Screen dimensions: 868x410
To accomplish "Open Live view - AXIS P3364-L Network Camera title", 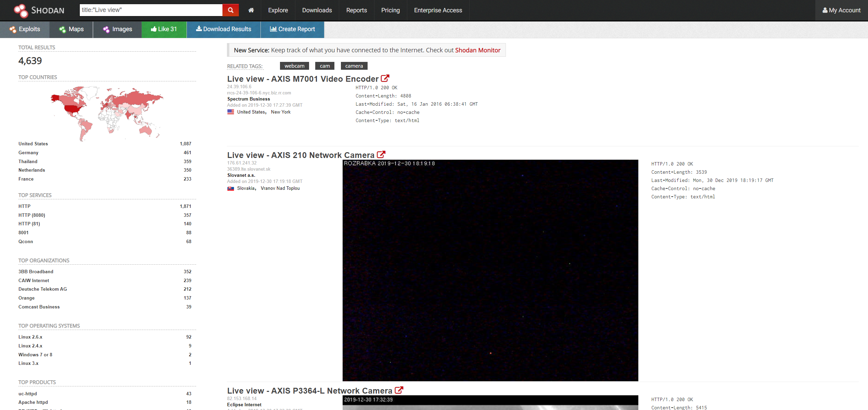I will tap(310, 391).
